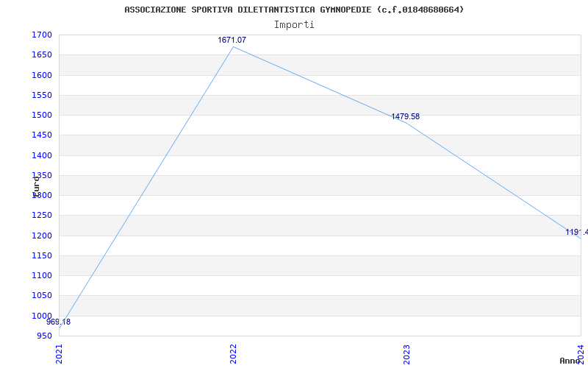Select the 2023 x-axis year label
The width and height of the screenshot is (588, 368).
[407, 354]
